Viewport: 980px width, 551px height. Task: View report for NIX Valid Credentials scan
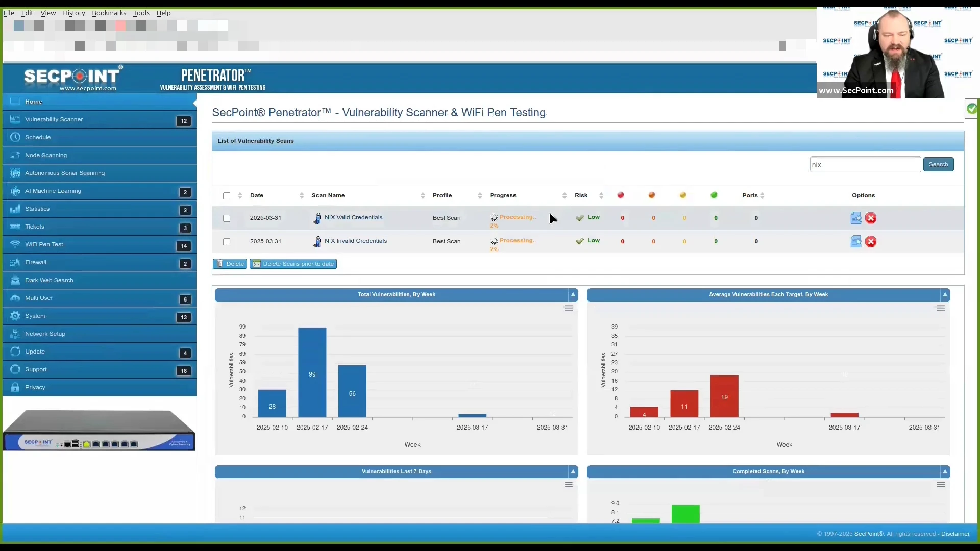[856, 218]
